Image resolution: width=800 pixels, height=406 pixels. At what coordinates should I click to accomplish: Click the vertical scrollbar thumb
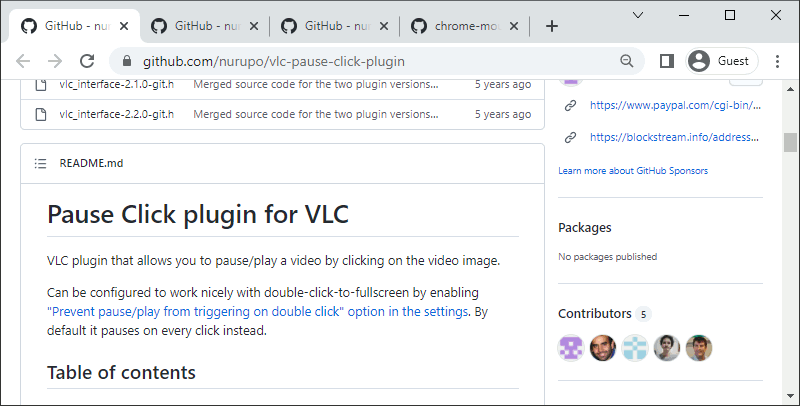coord(790,142)
